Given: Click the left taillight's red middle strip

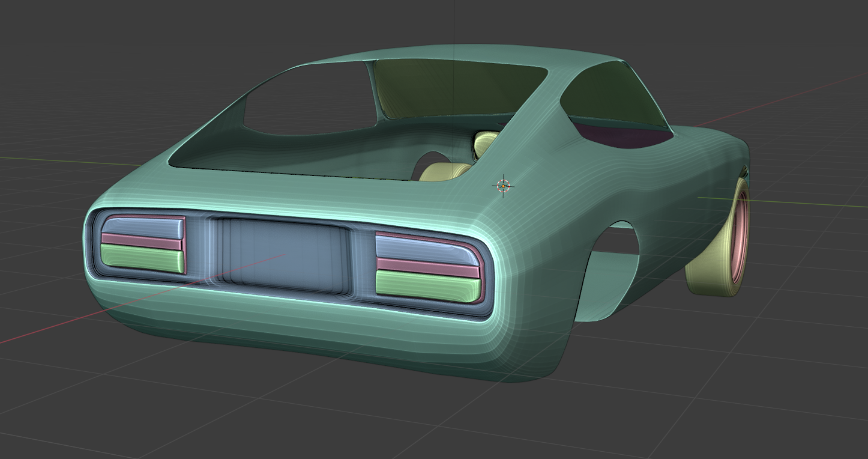Looking at the screenshot, I should click(x=142, y=242).
